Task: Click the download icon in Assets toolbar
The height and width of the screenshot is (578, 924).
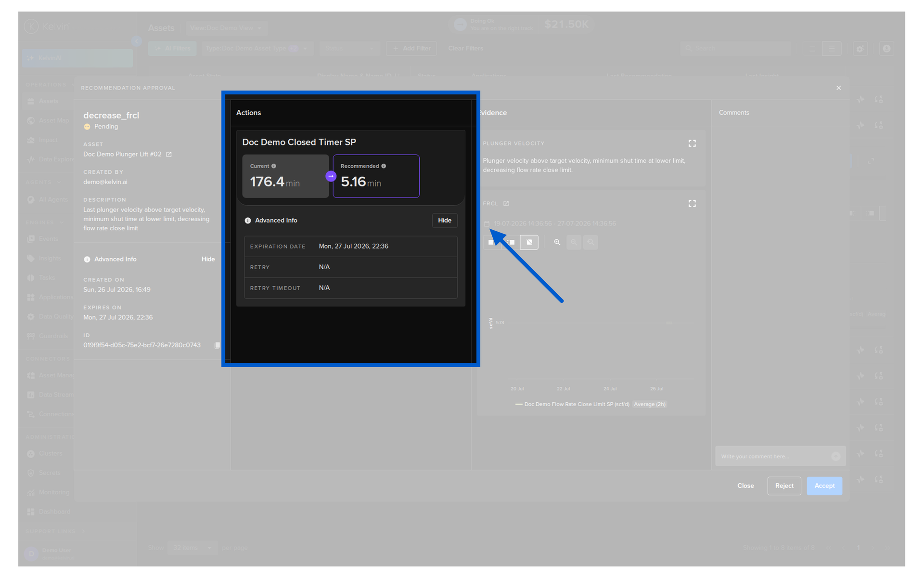Action: coord(886,49)
